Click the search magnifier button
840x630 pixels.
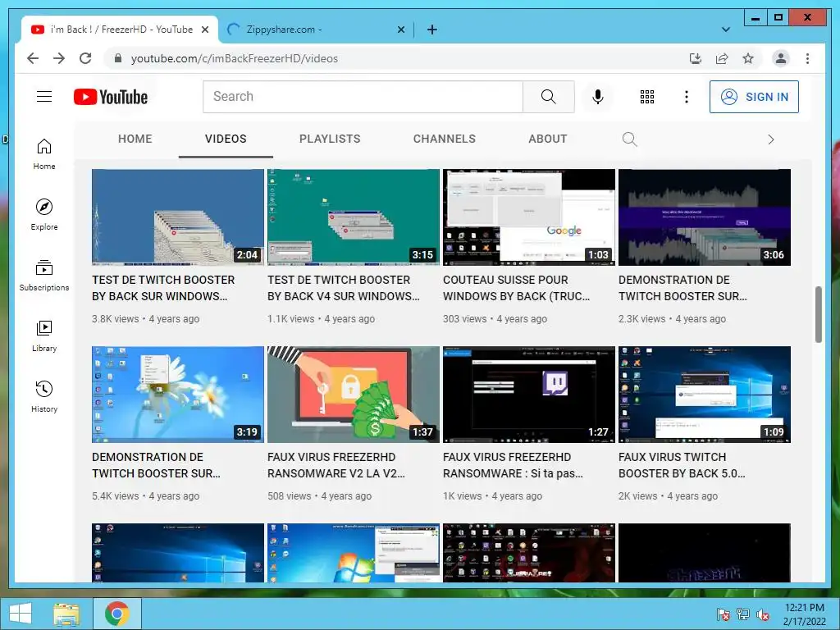[549, 97]
